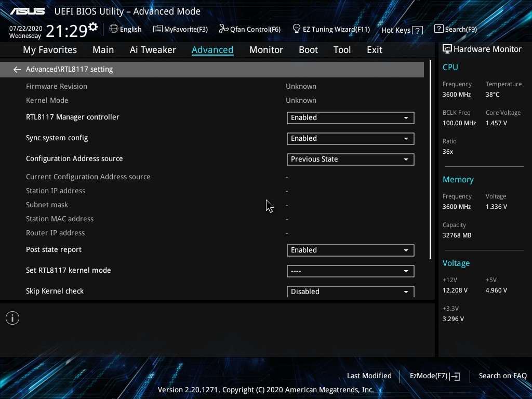Open the Configuration Address source dropdown

[x=350, y=159]
